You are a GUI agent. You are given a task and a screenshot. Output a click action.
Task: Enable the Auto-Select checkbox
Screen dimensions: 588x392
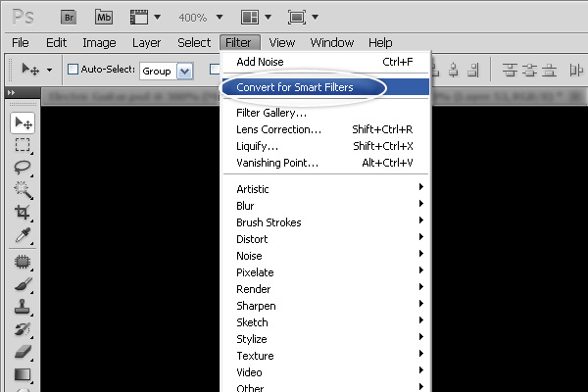pyautogui.click(x=73, y=69)
